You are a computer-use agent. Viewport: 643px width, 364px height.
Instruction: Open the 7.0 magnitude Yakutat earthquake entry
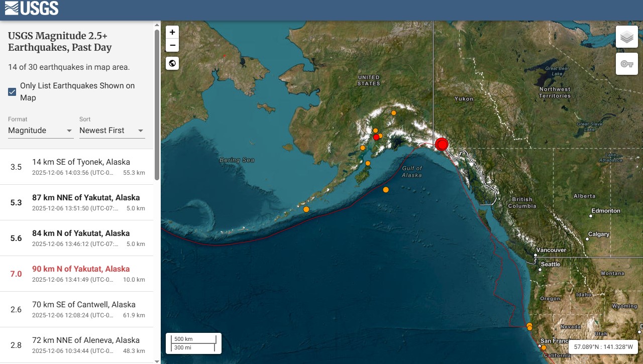(x=80, y=274)
